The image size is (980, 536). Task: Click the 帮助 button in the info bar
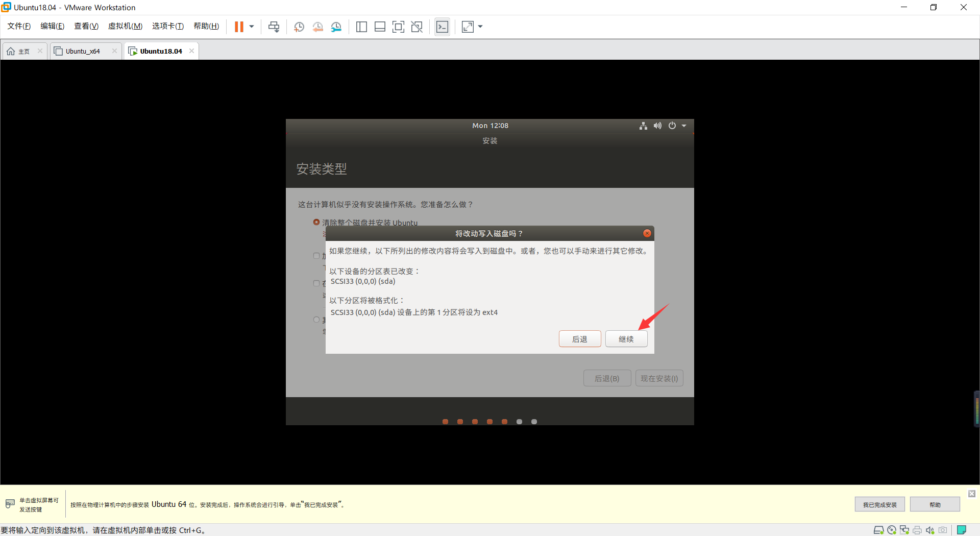point(935,504)
